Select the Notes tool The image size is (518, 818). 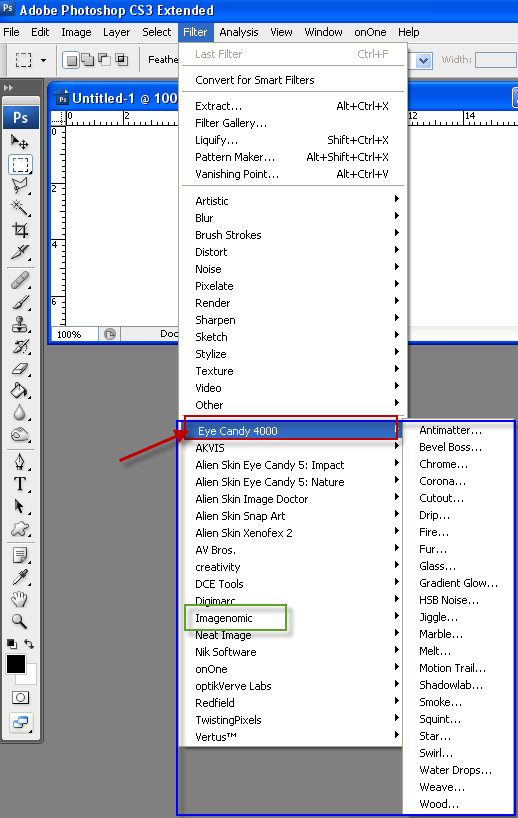pos(20,556)
